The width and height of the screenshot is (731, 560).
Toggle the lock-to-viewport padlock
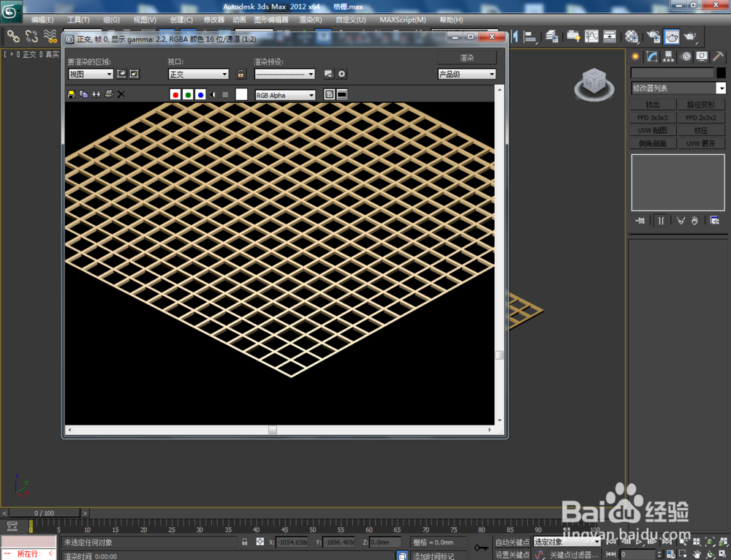point(240,74)
